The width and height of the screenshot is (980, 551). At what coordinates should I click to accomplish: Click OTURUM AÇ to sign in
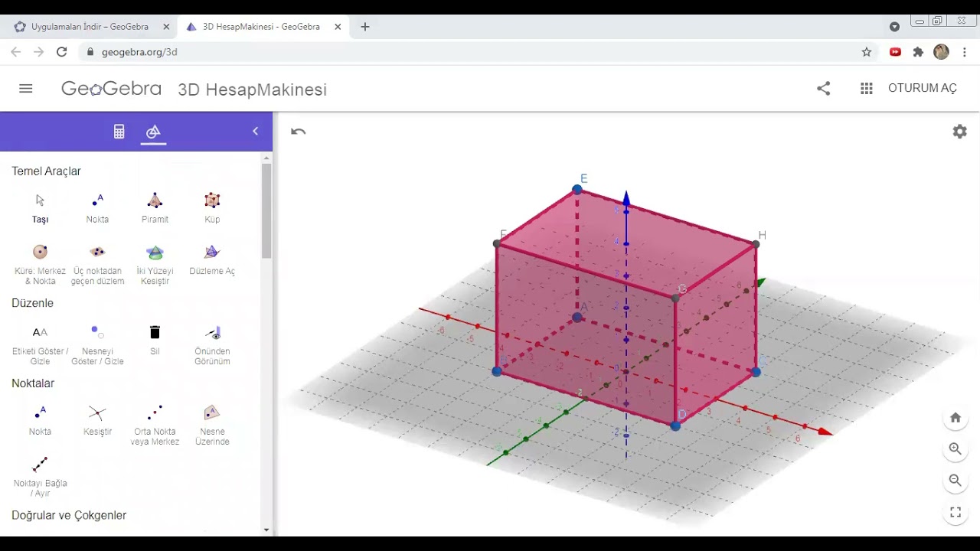(923, 88)
